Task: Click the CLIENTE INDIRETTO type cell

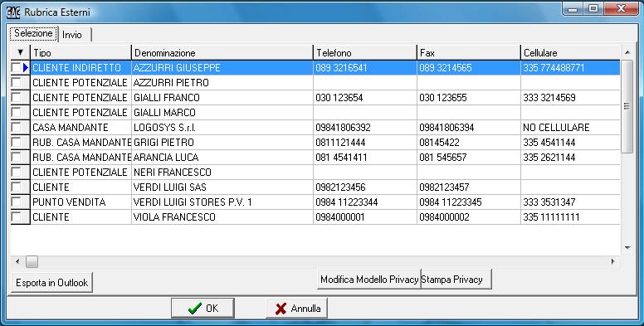Action: point(80,67)
